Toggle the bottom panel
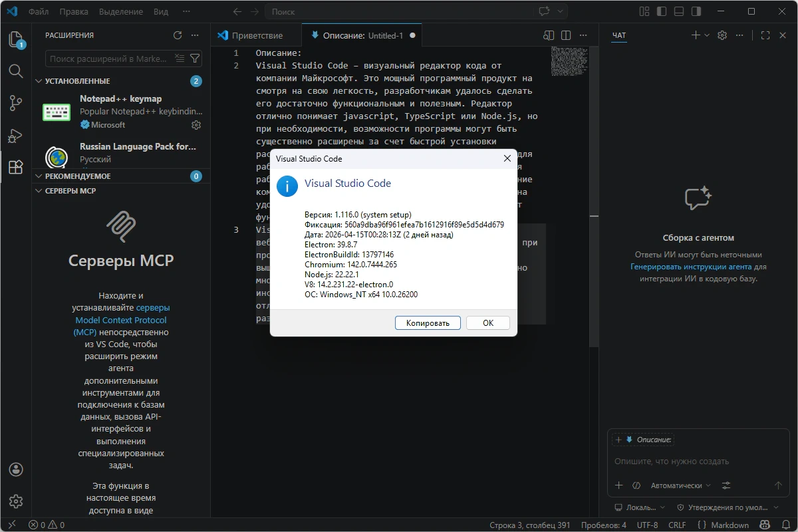Viewport: 798px width, 532px height. [678, 12]
